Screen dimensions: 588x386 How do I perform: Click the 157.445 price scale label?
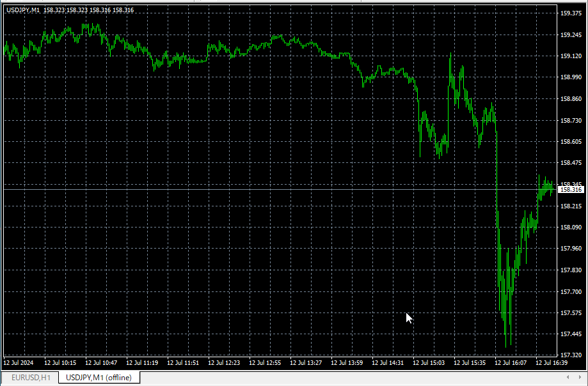(571, 334)
